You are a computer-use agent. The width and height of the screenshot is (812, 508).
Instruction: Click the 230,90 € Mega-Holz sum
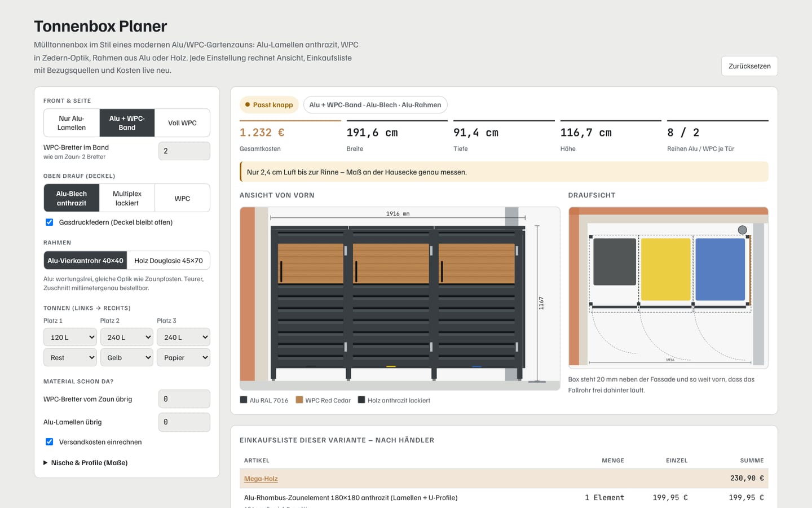(x=747, y=478)
